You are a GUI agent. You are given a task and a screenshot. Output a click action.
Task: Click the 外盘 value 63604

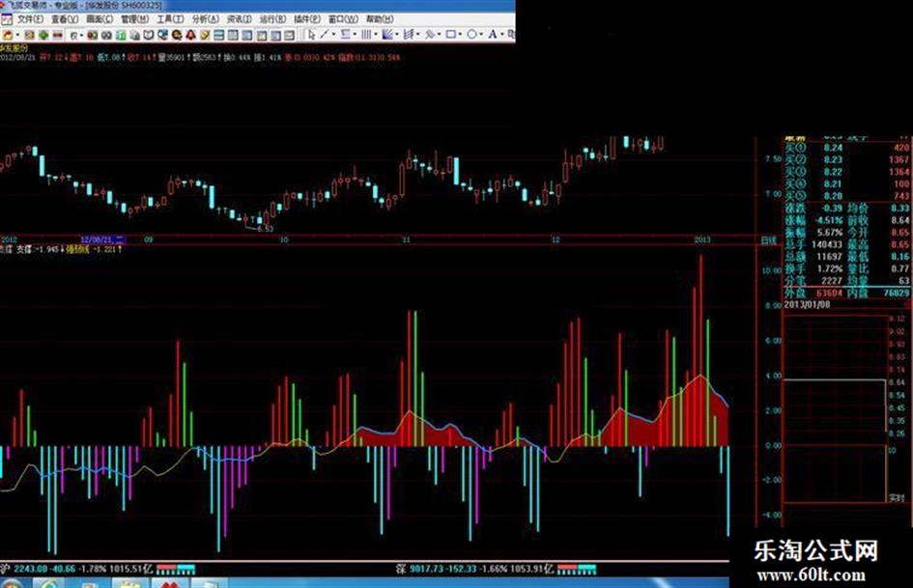point(829,293)
